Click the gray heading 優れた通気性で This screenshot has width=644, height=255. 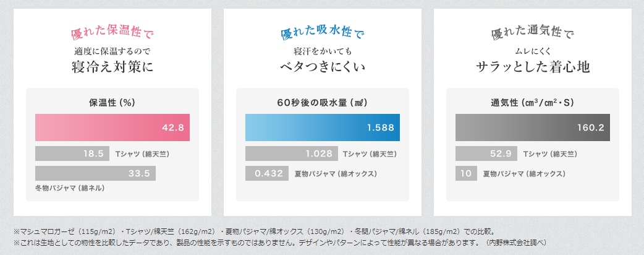(x=532, y=31)
